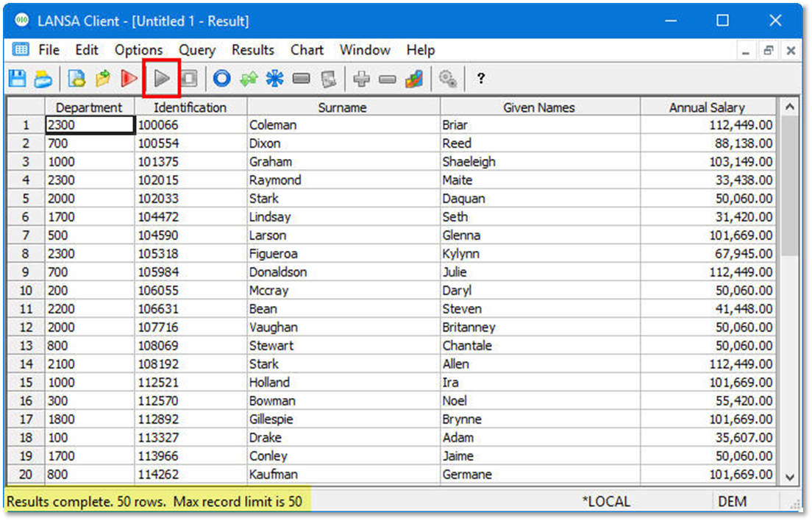Select the Department cell containing 2300 in row 1
Viewport: 812px width, 521px height.
[x=90, y=125]
